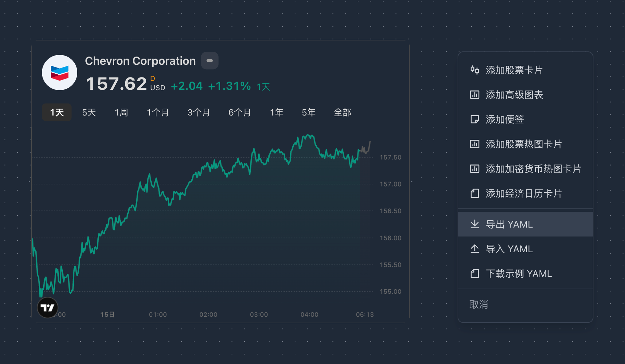Click 取消 to dismiss the menu

point(479,304)
